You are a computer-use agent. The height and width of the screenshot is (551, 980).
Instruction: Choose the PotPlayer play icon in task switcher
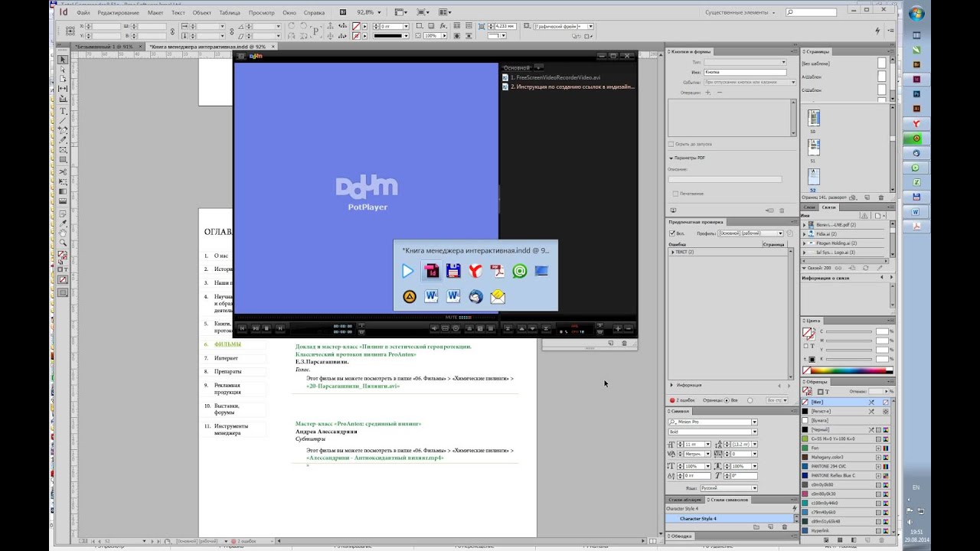(x=408, y=270)
